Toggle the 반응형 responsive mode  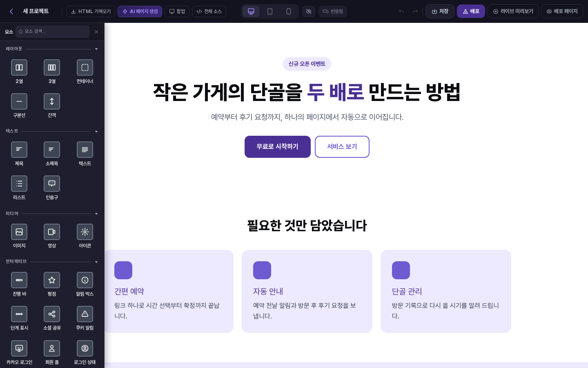point(333,11)
